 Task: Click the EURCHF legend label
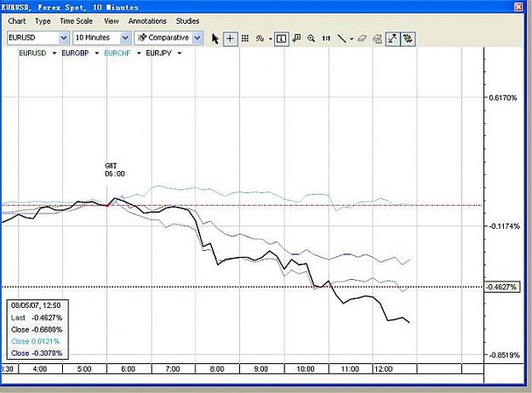(117, 54)
